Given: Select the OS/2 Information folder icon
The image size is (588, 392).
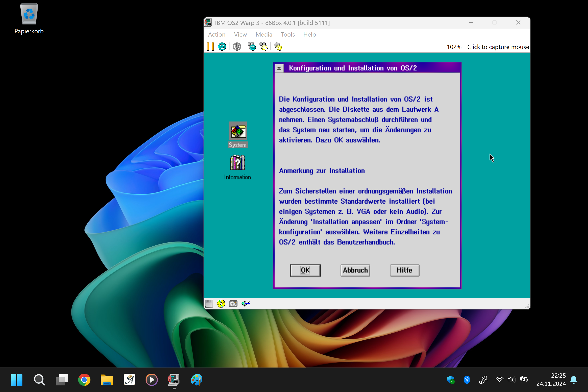Looking at the screenshot, I should tap(237, 167).
